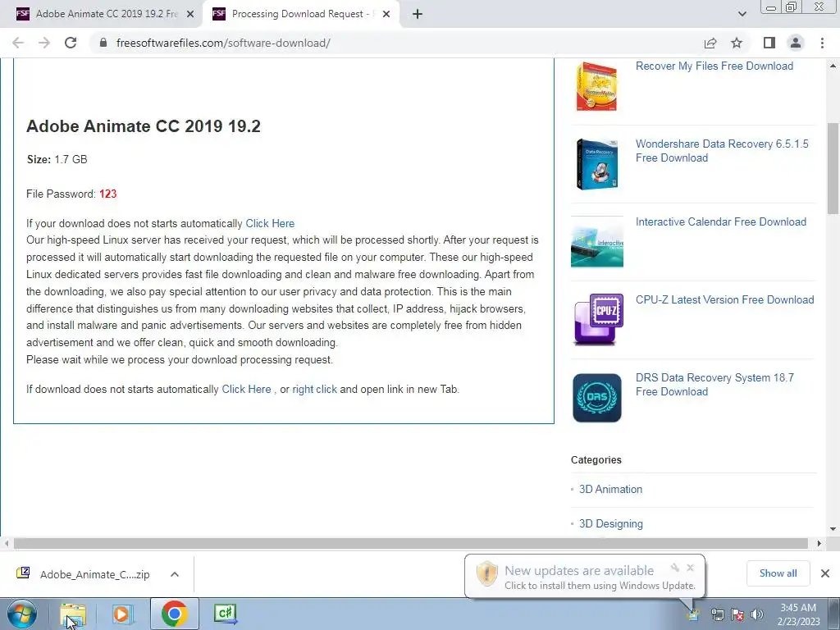This screenshot has height=630, width=840.
Task: Open Wondershare Data Recovery 6.5.1.5 link
Action: tap(722, 151)
